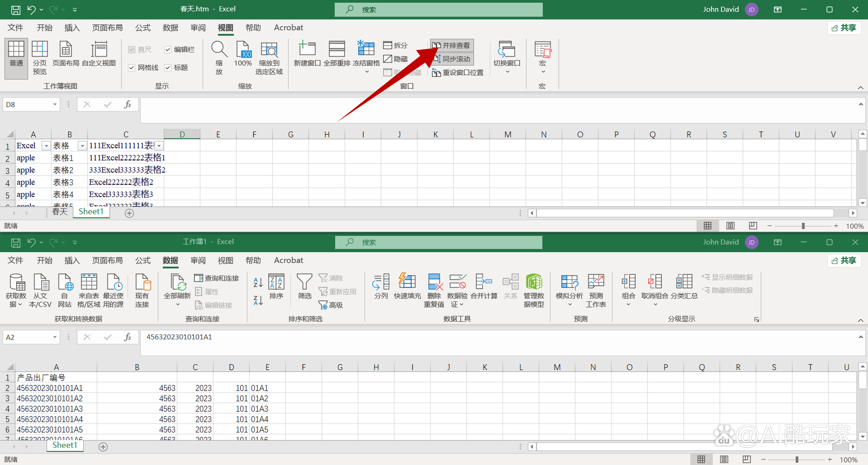Adjust the zoom slider in top window
Image resolution: width=868 pixels, height=465 pixels.
(803, 226)
